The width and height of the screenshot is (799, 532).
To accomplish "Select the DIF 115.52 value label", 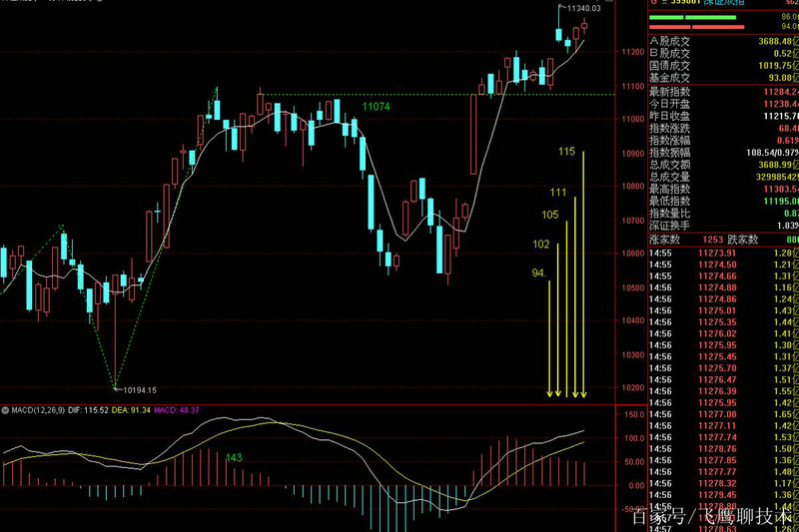I will point(96,410).
